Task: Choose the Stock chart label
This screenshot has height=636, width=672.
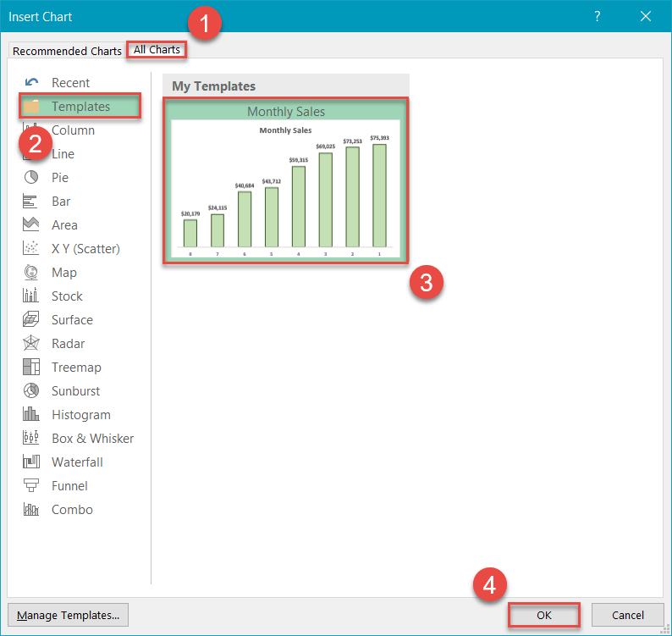Action: (x=67, y=296)
